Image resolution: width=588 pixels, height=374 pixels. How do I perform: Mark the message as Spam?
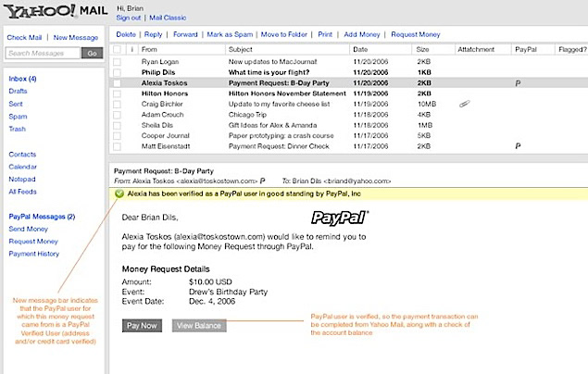(x=230, y=34)
